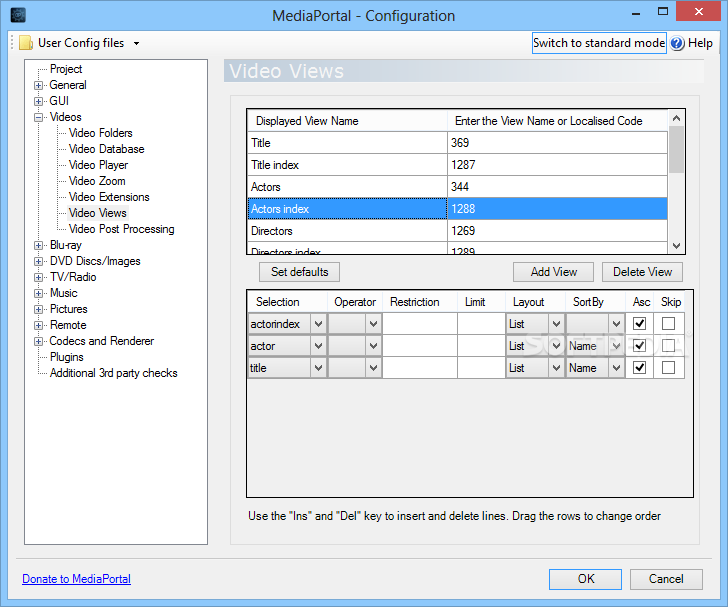Open SortBy dropdown in title row
This screenshot has height=607, width=728.
point(616,368)
